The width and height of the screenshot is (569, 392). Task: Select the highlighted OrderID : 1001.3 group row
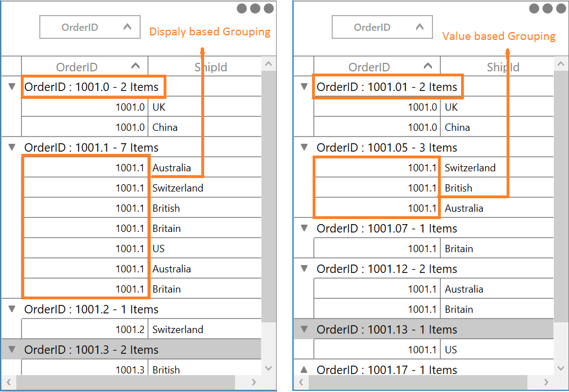pyautogui.click(x=91, y=350)
